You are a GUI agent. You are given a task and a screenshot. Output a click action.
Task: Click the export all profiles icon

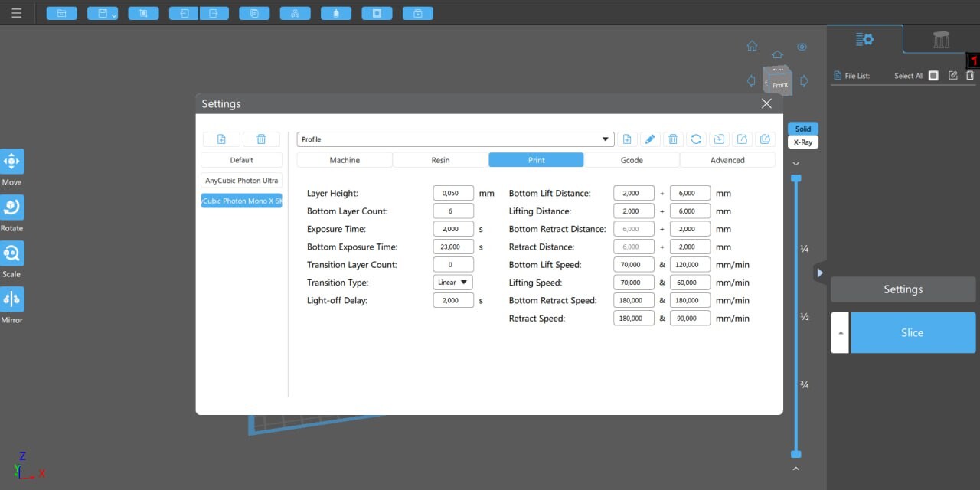(765, 139)
